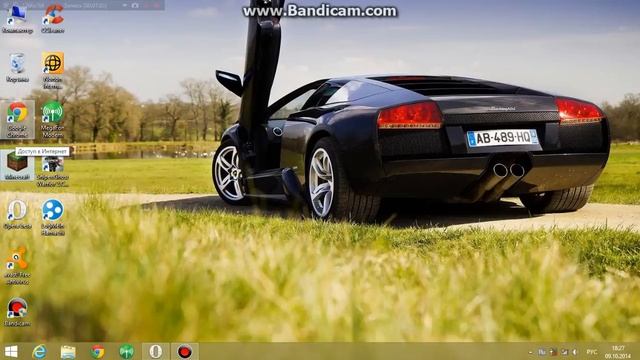Open the Bandicam desktop shortcut

[17, 312]
